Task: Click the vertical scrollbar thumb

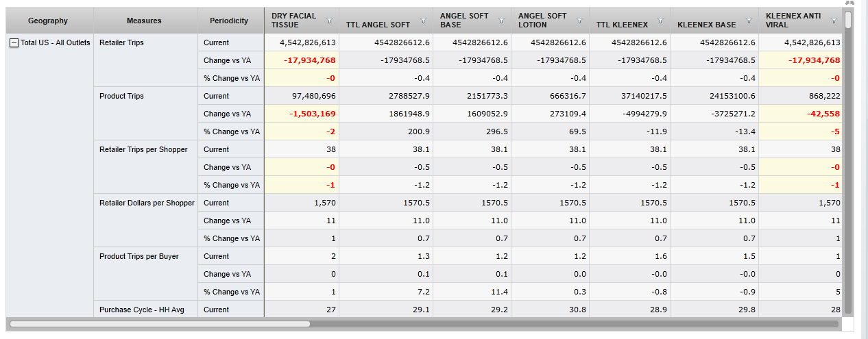Action: click(x=848, y=164)
